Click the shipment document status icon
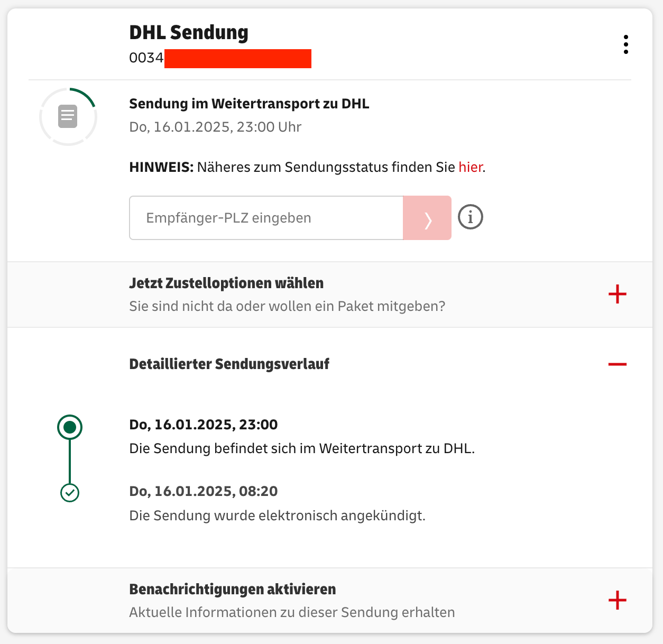This screenshot has height=644, width=663. coord(68,116)
